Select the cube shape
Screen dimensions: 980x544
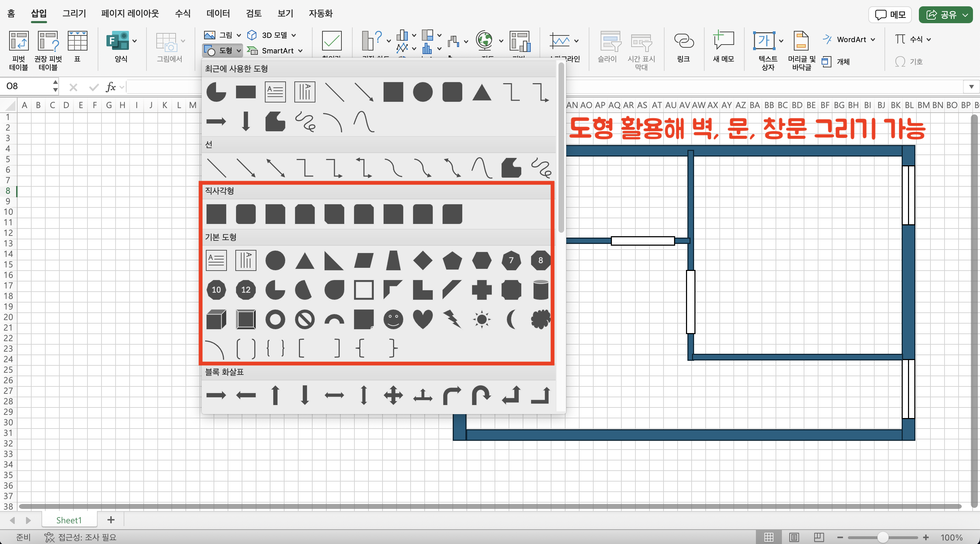click(x=216, y=319)
